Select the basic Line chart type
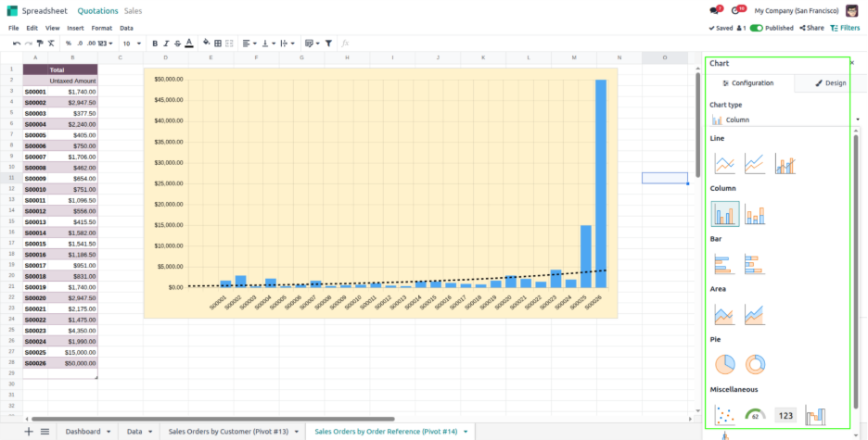Screen dimensions: 868x440 coord(724,164)
